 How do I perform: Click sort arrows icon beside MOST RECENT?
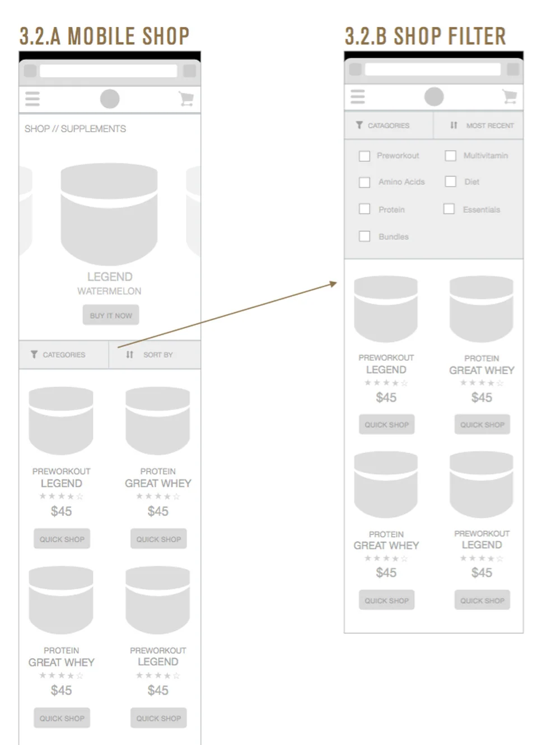[454, 125]
